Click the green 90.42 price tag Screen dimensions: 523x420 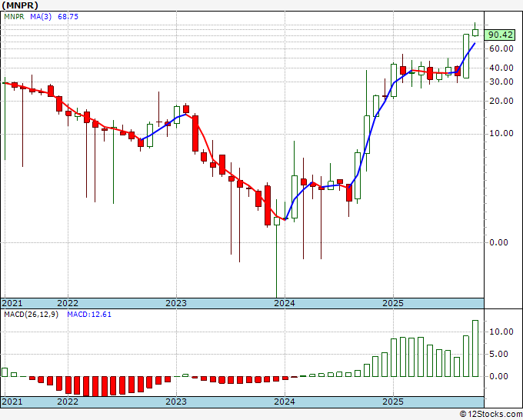501,35
